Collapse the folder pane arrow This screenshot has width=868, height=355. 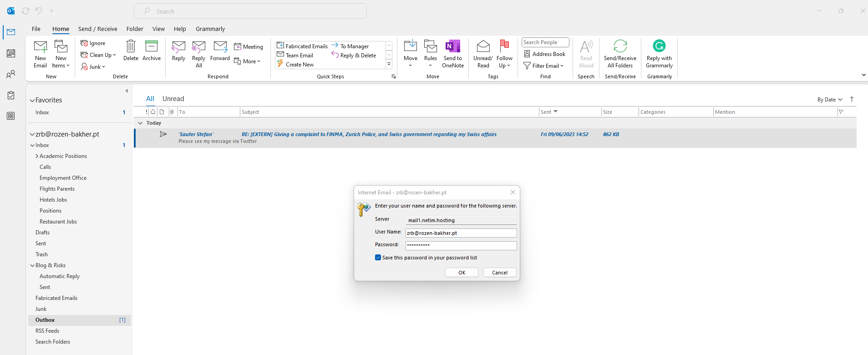pos(127,91)
